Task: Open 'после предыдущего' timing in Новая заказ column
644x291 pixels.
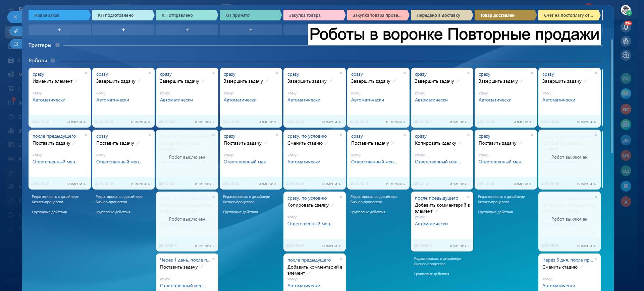Action: point(54,136)
